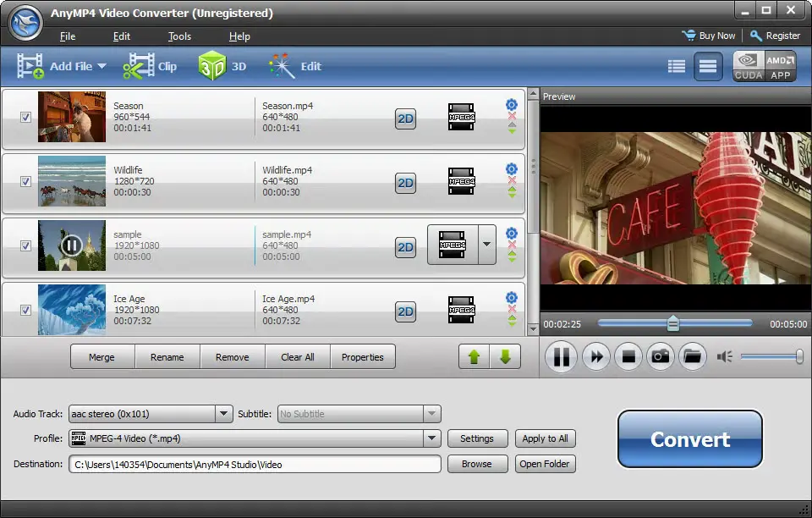Open the Help menu
The width and height of the screenshot is (812, 518).
coord(239,36)
